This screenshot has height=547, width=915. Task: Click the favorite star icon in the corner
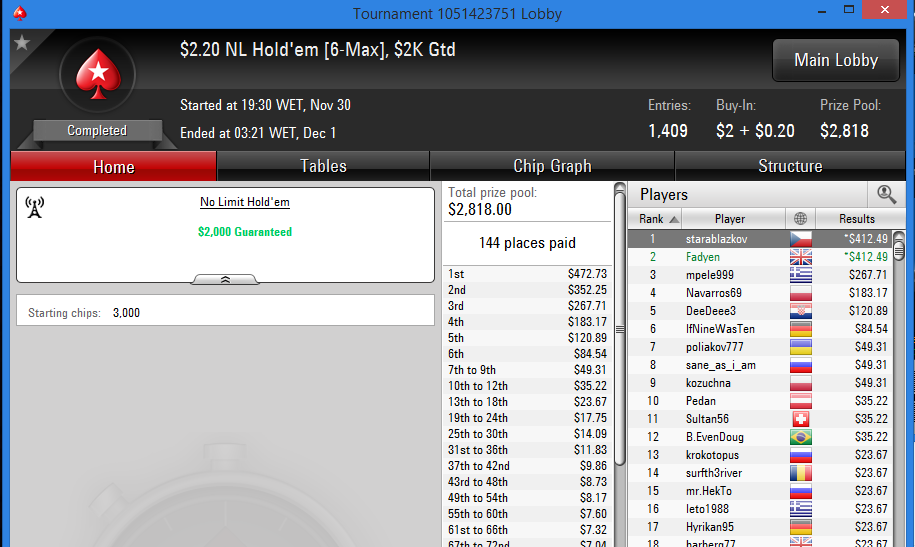coord(22,43)
